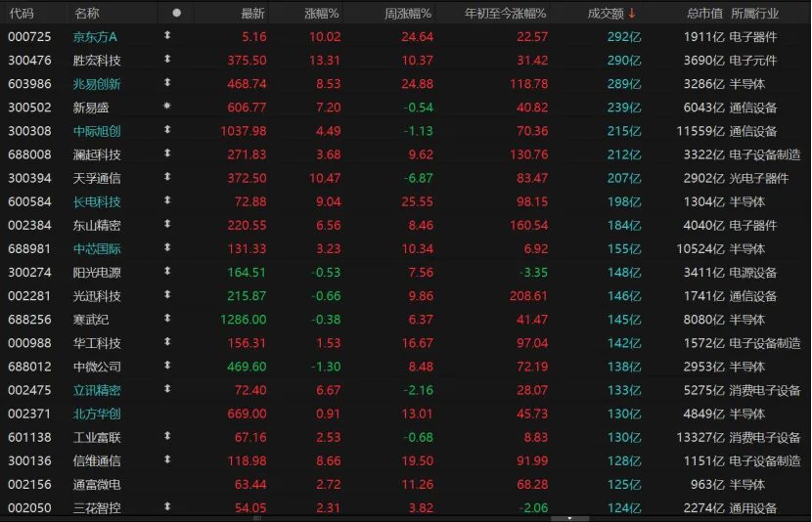Screen dimensions: 812x522
Task: Click marker icon in 京东方A row
Action: pyautogui.click(x=167, y=35)
